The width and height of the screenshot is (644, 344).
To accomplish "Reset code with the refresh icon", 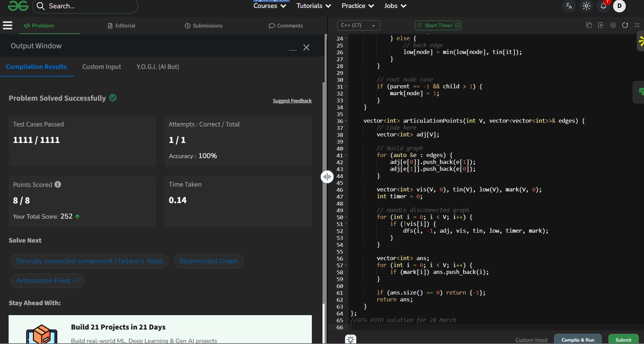I will click(625, 25).
